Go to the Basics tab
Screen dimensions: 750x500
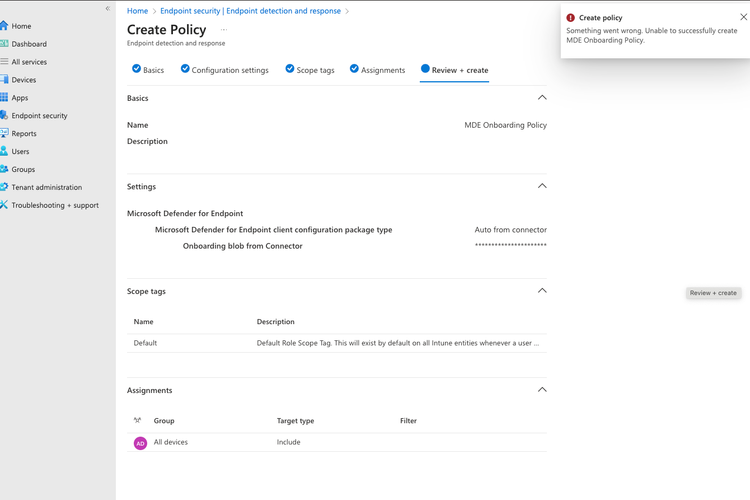(148, 70)
